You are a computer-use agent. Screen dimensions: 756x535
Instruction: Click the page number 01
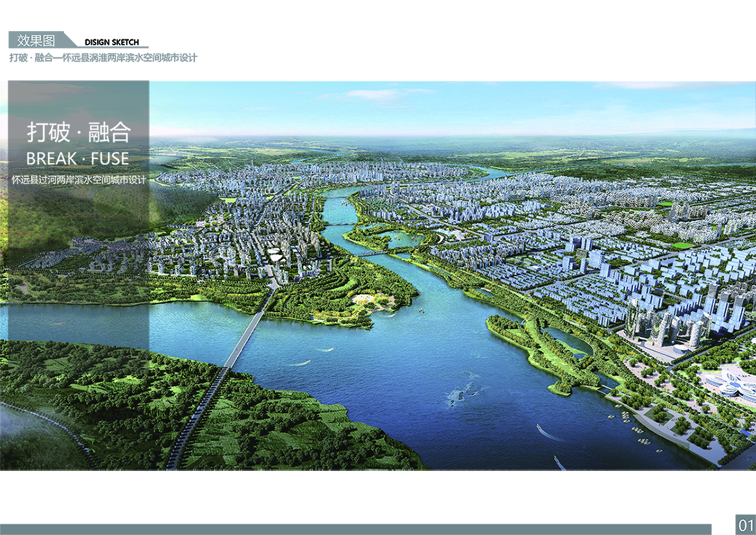[x=746, y=525]
